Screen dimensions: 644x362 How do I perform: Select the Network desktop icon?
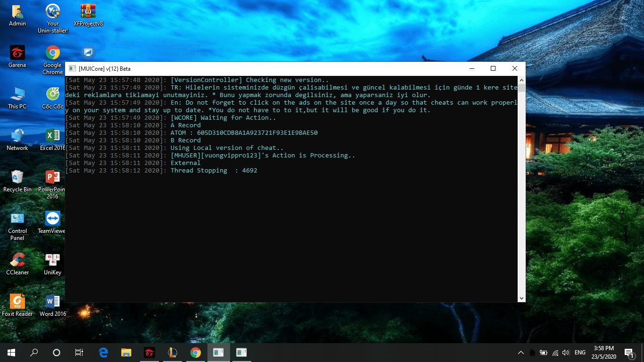click(17, 140)
